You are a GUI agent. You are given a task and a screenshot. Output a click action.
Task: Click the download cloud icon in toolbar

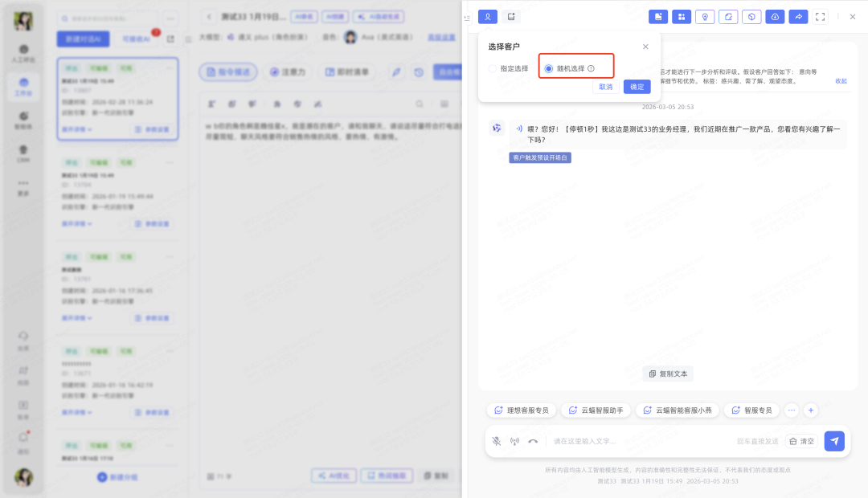click(774, 16)
